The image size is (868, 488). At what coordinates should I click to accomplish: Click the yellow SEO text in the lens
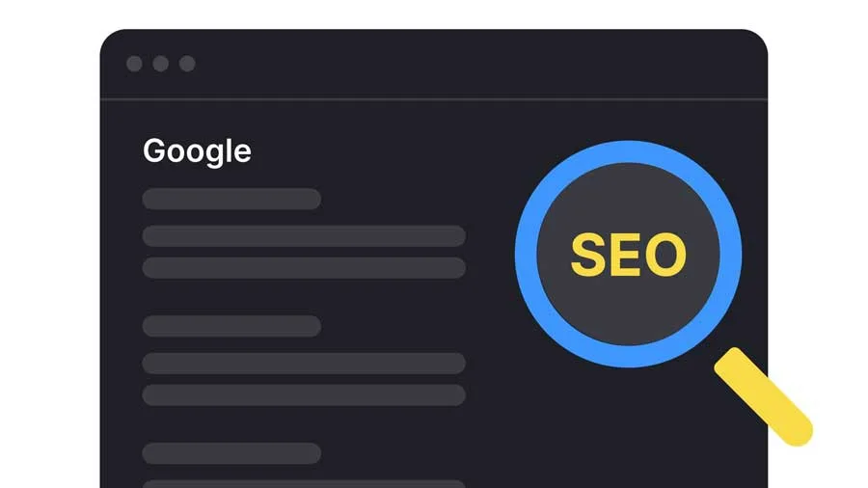pos(628,255)
